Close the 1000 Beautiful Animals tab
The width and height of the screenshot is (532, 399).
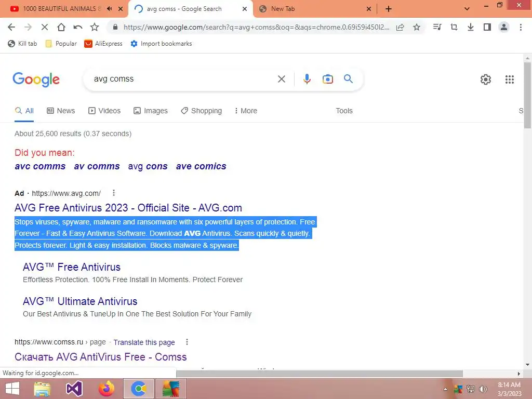point(121,9)
